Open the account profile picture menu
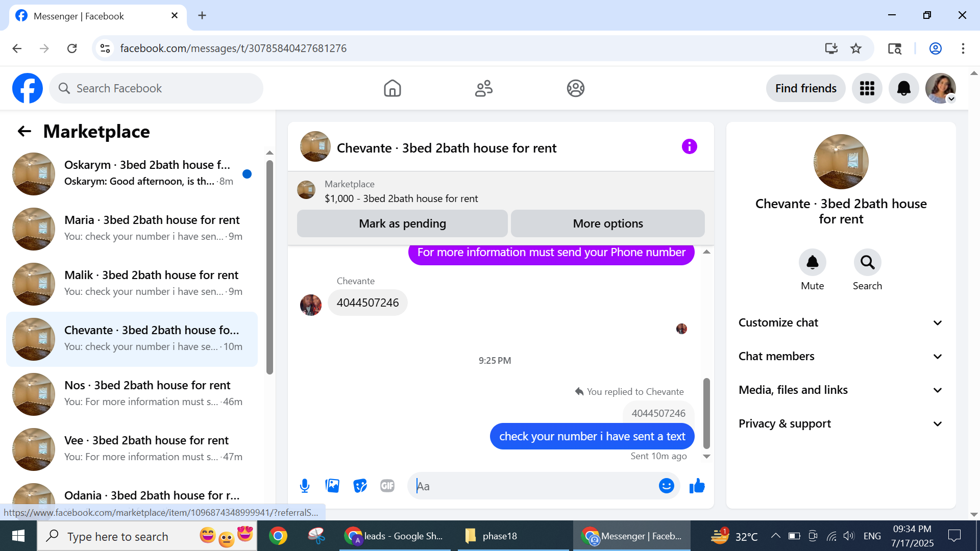This screenshot has width=980, height=551. pyautogui.click(x=941, y=88)
